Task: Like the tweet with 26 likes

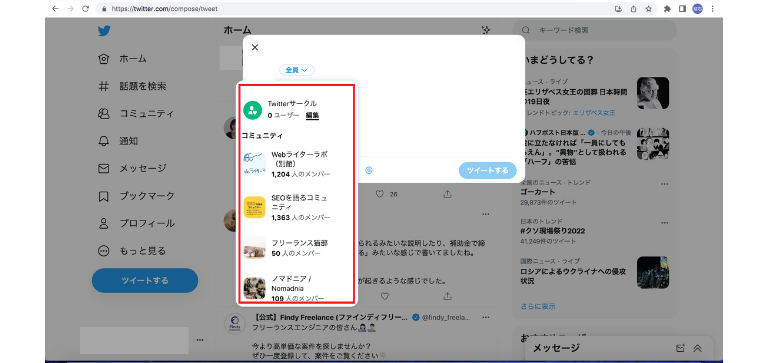Action: tap(380, 194)
